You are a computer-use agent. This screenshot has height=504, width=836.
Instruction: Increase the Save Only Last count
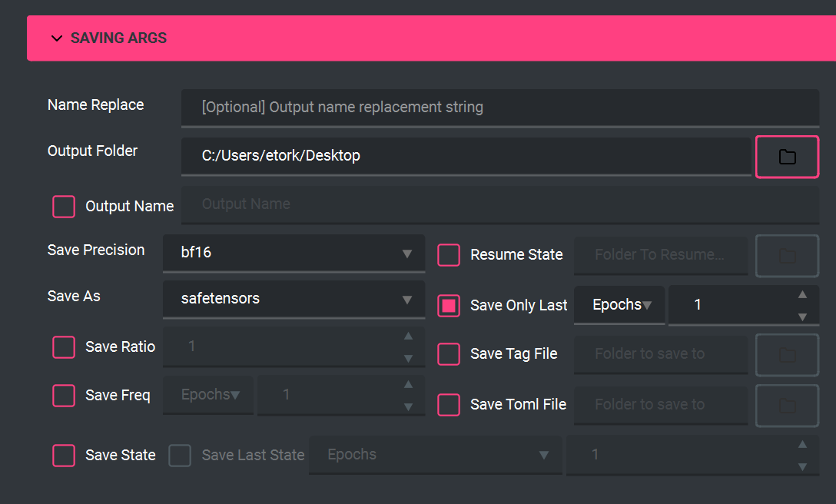click(802, 294)
